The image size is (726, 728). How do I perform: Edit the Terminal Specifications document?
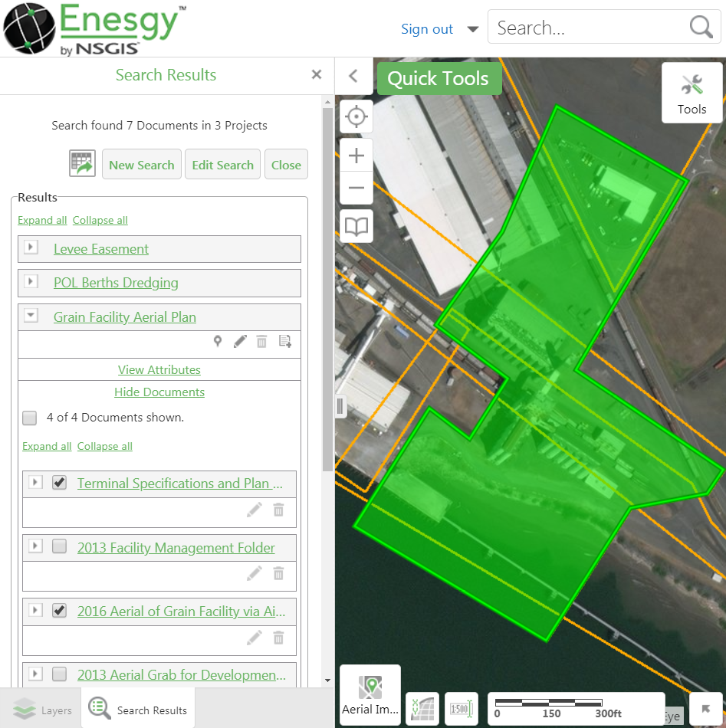coord(254,510)
